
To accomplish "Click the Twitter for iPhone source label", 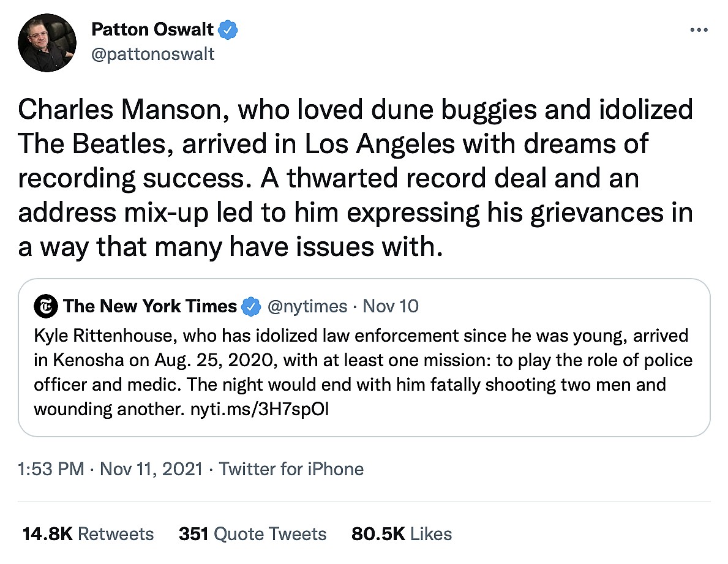I will click(291, 469).
